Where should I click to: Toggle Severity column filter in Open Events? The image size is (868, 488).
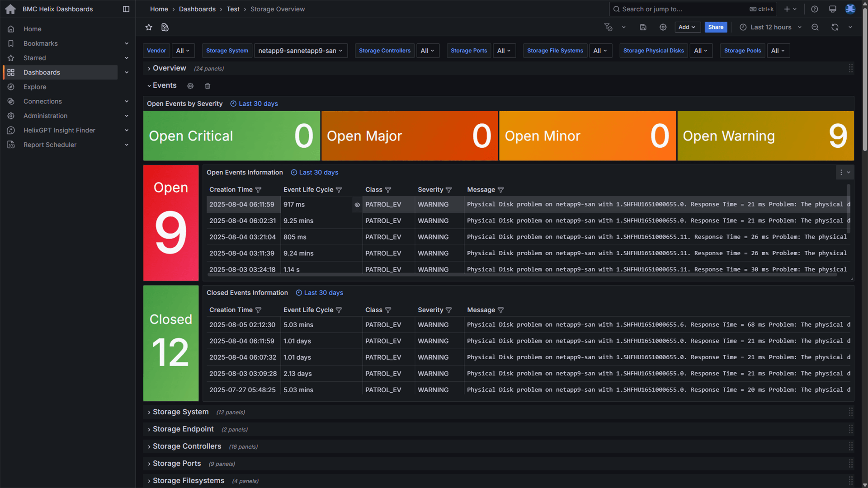click(x=448, y=190)
